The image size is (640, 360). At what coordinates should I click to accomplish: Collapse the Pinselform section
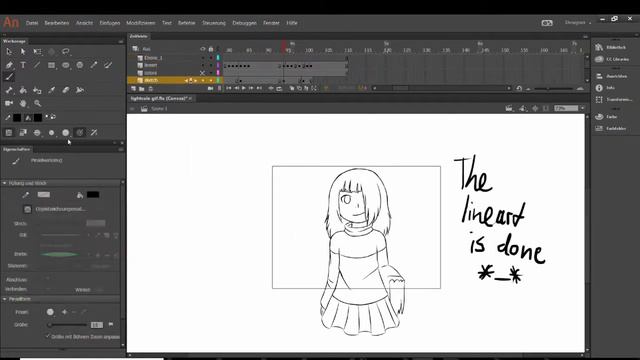pos(4,299)
